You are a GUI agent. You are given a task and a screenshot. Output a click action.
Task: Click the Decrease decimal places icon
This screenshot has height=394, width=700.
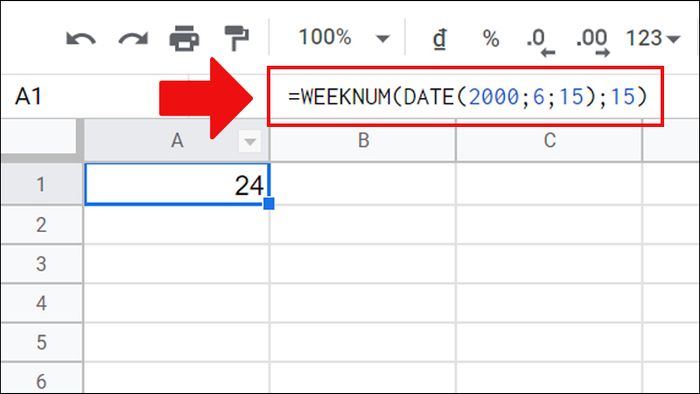pyautogui.click(x=541, y=42)
